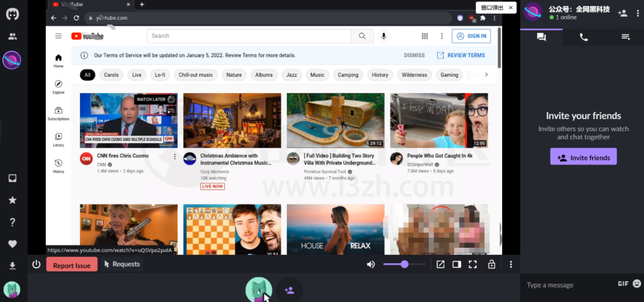Switch to the phone call tab
This screenshot has width=644, height=302.
(584, 37)
